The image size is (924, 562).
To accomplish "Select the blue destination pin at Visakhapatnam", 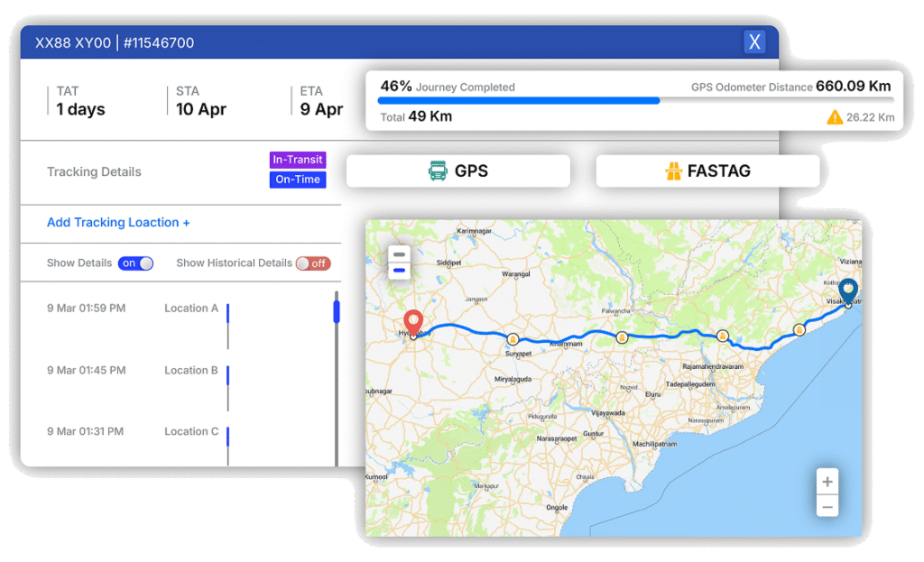I will tap(848, 291).
